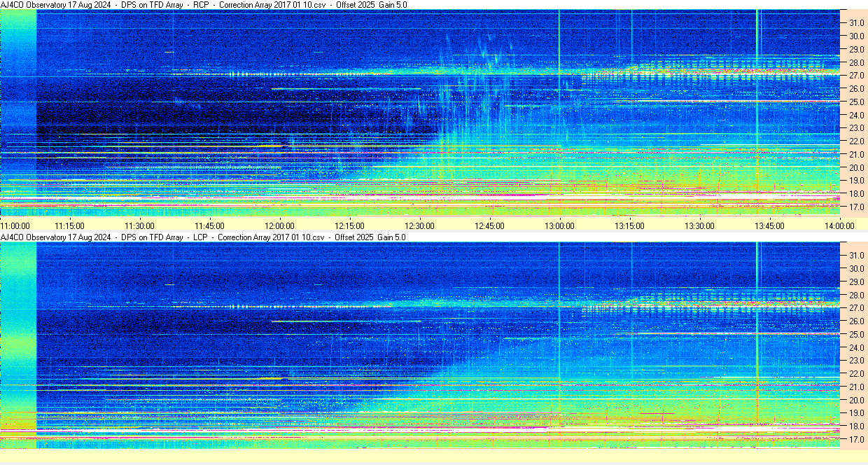The image size is (868, 465).
Task: Select the 11:00:00 time marker
Action: 15,225
